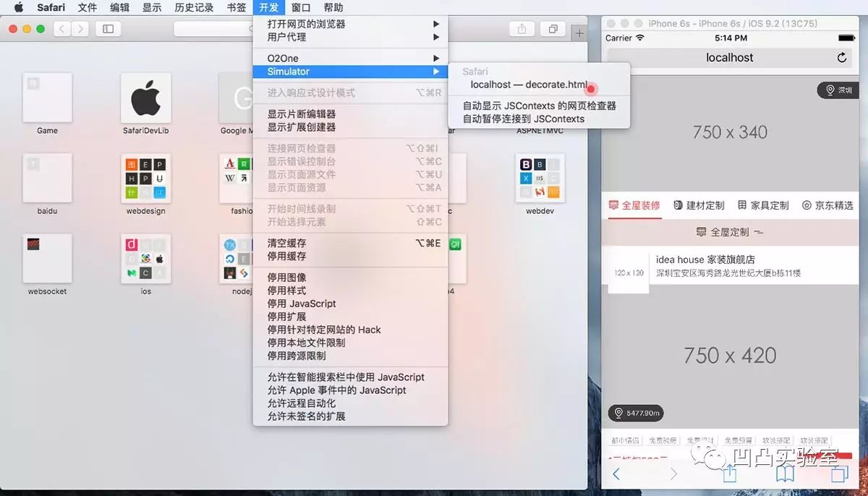Open the Apple menu
Viewport: 868px width, 496px height.
click(x=19, y=7)
